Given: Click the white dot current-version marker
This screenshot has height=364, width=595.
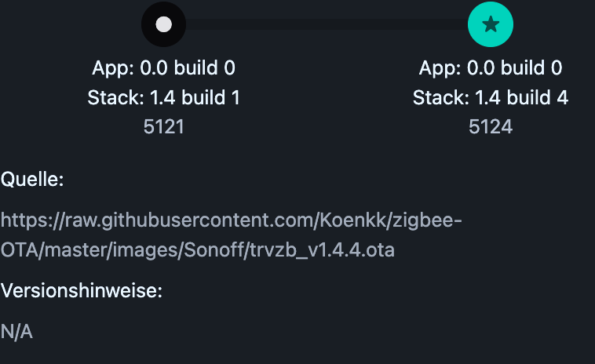Looking at the screenshot, I should 163,24.
